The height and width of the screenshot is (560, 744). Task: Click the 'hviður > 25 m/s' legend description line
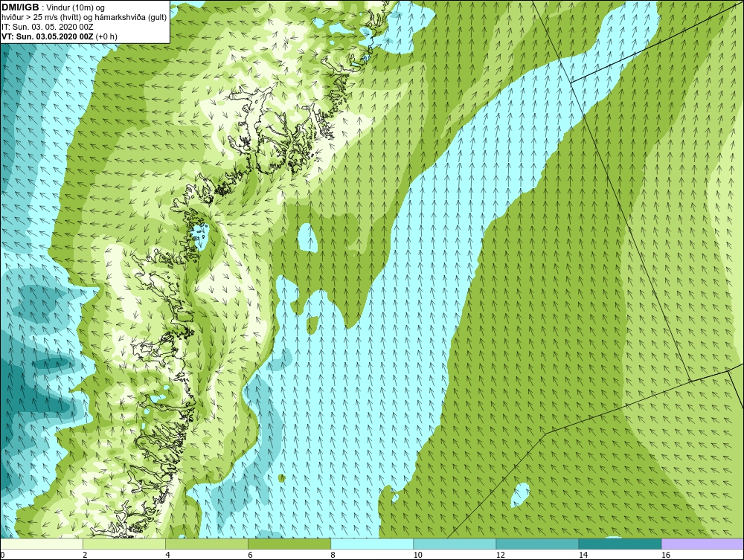pyautogui.click(x=84, y=17)
